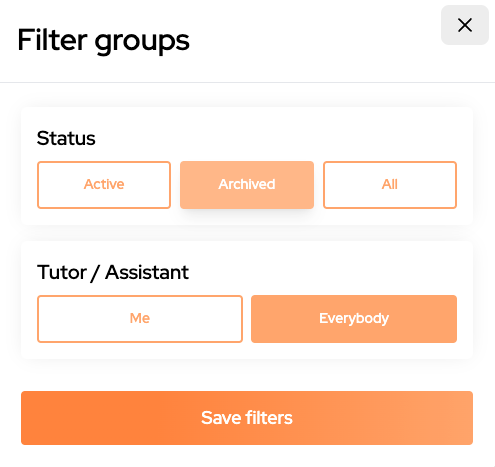The width and height of the screenshot is (495, 467).
Task: Show only active groups
Action: click(104, 185)
